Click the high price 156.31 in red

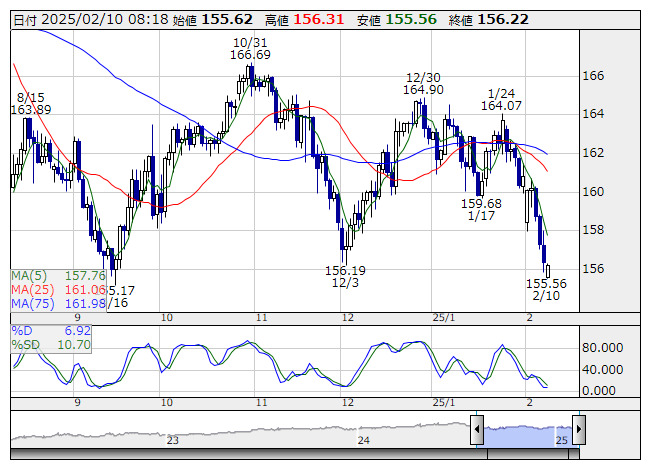(x=319, y=19)
